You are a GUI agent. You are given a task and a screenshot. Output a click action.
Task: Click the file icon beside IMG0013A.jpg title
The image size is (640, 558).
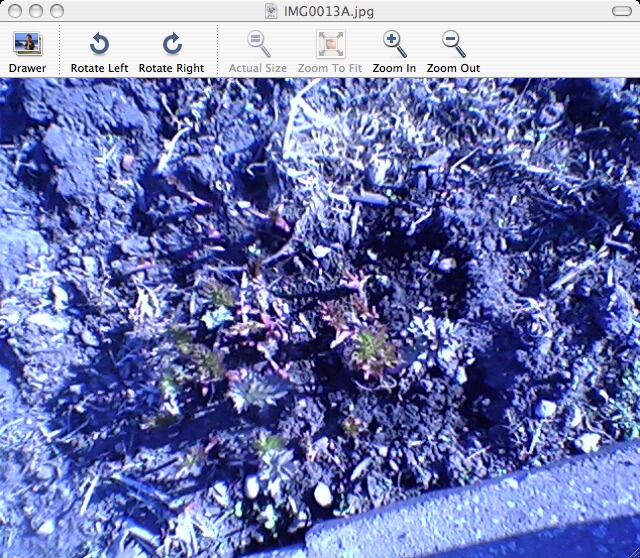click(271, 11)
